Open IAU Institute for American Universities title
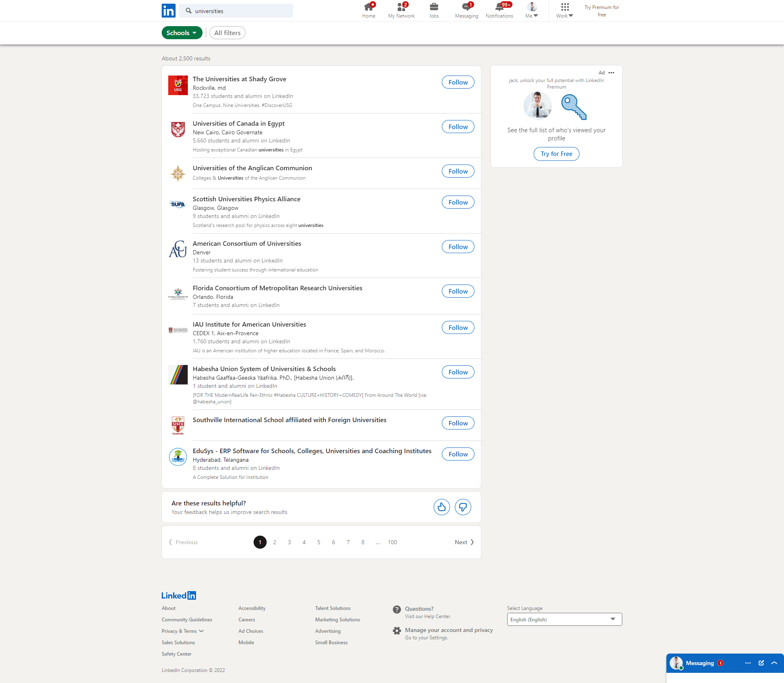 249,324
